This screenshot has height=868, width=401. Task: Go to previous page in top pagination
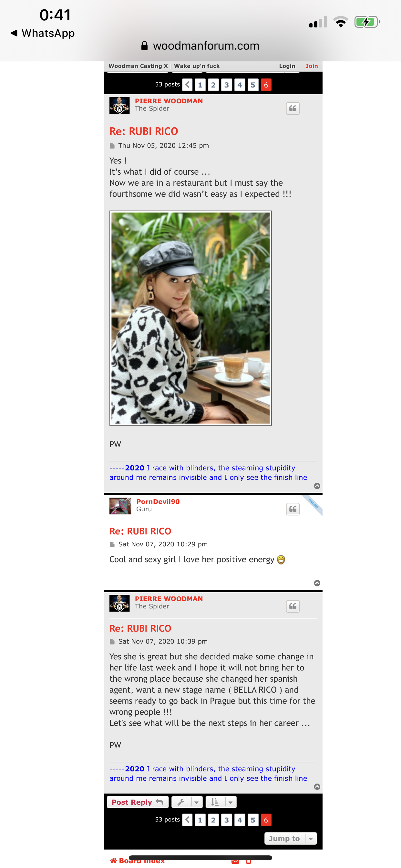coord(187,85)
